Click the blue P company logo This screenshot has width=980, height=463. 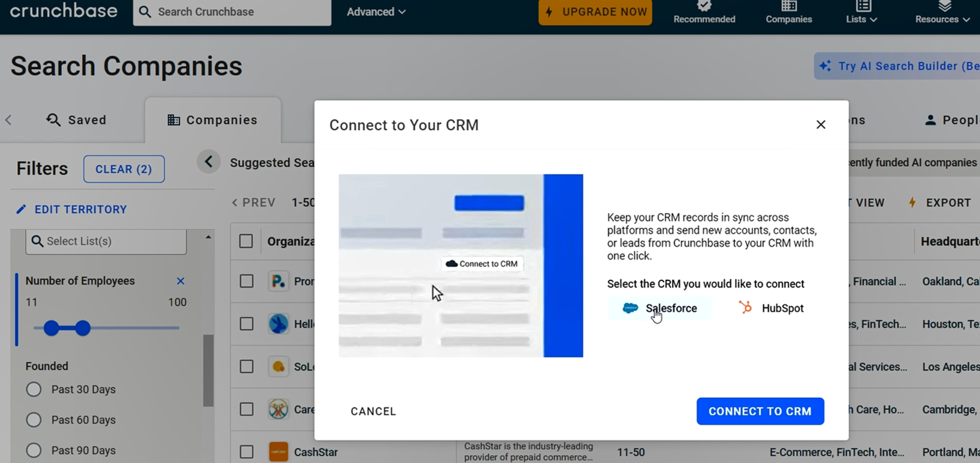[278, 281]
